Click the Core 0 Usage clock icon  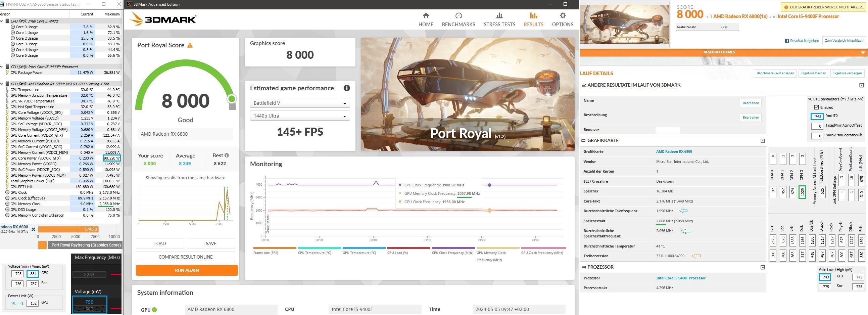[13, 27]
